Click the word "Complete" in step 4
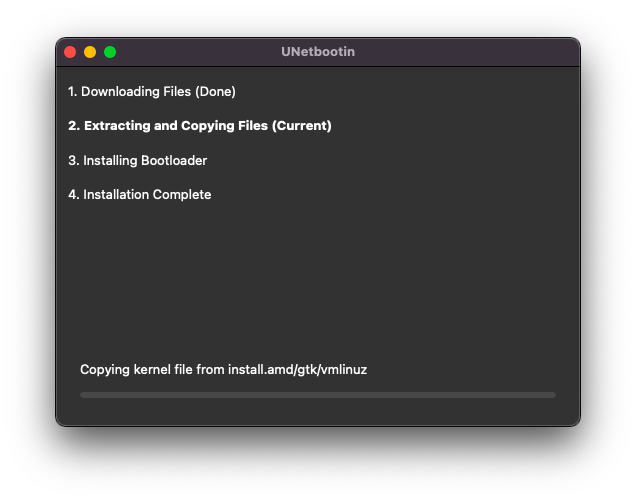This screenshot has width=636, height=500. coord(181,195)
